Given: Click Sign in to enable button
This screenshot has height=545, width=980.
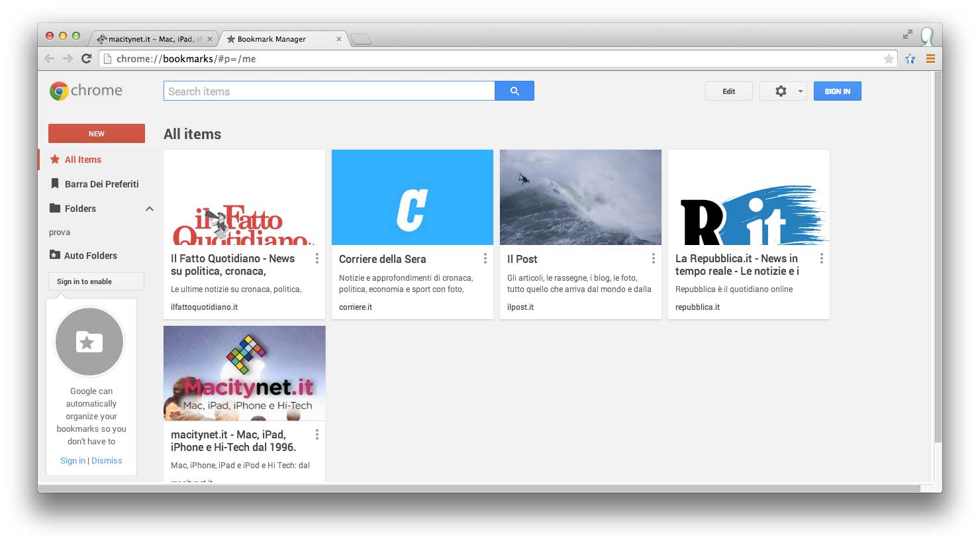Looking at the screenshot, I should point(96,281).
